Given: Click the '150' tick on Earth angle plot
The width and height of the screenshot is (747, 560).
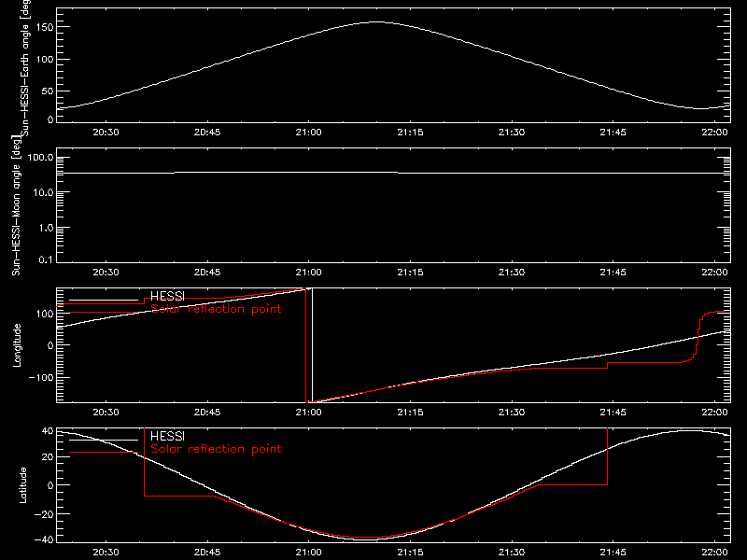Looking at the screenshot, I should (45, 28).
